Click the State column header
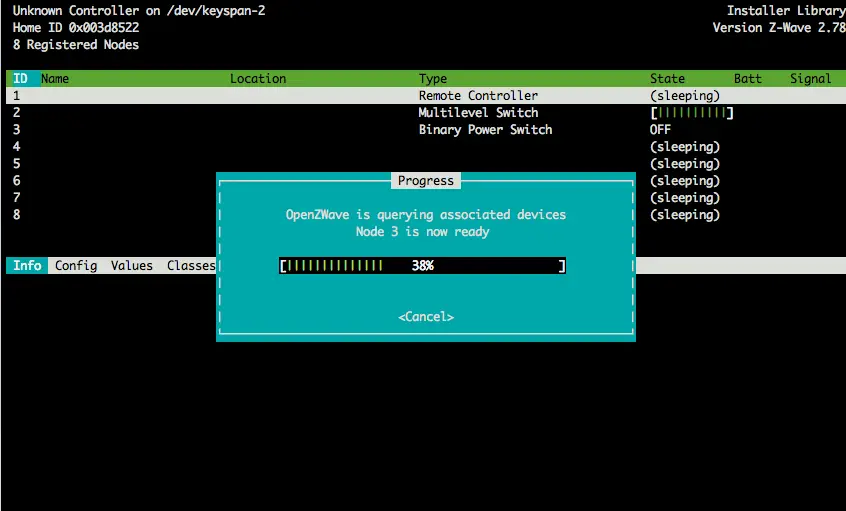 tap(667, 79)
